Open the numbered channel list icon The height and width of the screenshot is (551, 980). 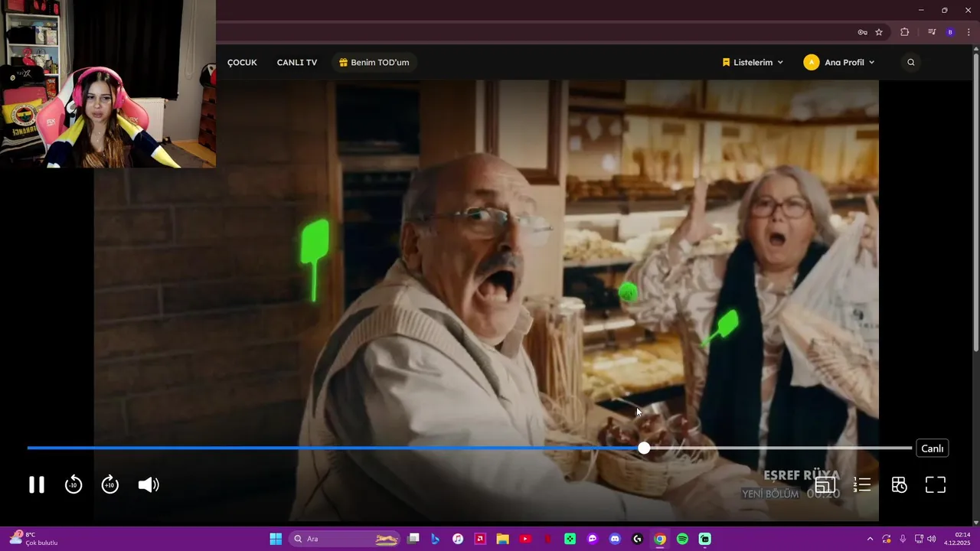click(863, 484)
